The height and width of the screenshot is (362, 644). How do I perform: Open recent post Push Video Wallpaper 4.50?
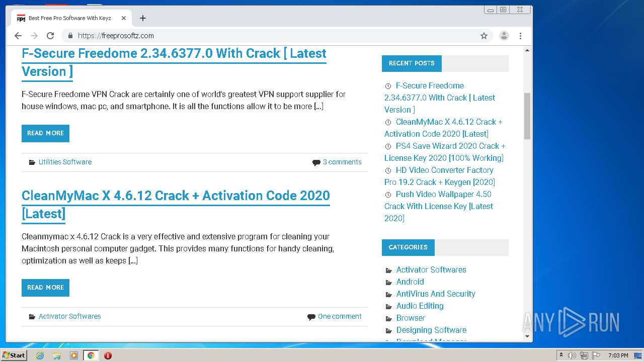439,206
